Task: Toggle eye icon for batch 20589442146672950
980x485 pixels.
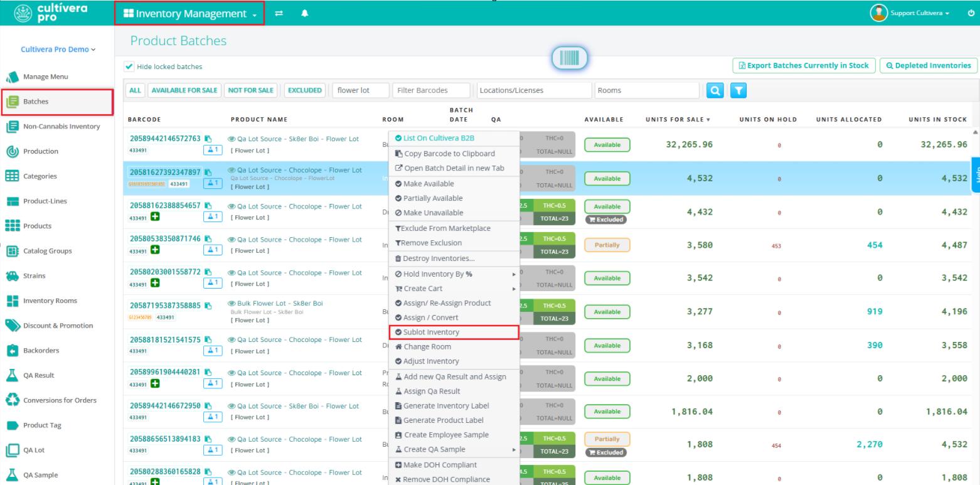Action: [232, 407]
